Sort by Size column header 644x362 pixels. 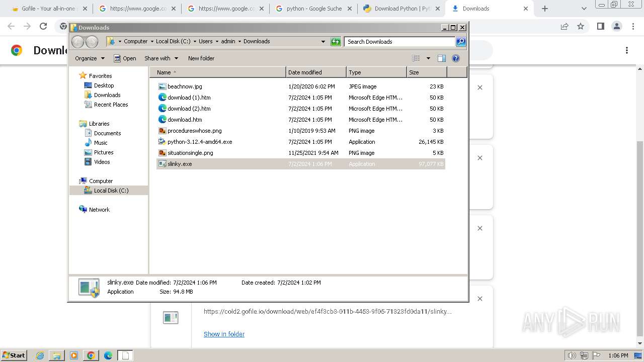pyautogui.click(x=427, y=72)
